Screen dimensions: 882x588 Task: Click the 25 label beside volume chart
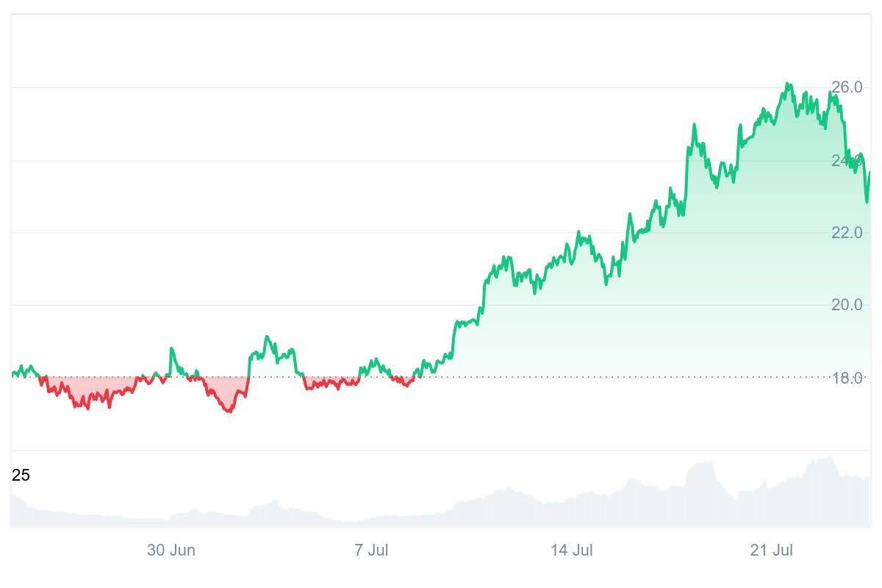[21, 476]
